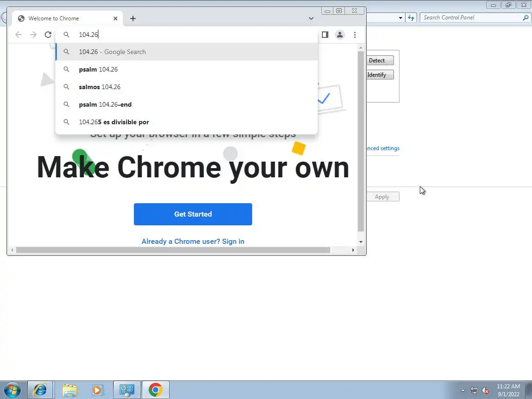Click the Apply button in Control Panel
The width and height of the screenshot is (532, 399).
[x=382, y=196]
